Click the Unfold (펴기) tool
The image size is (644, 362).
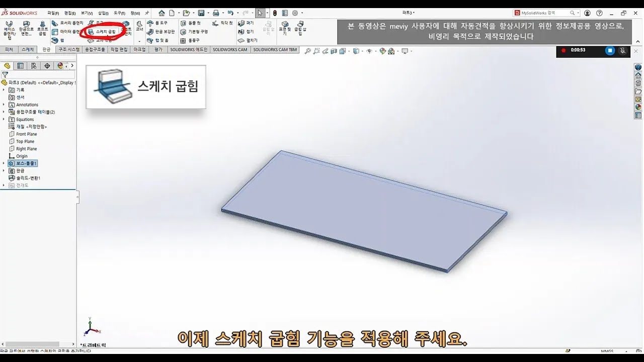pyautogui.click(x=247, y=23)
